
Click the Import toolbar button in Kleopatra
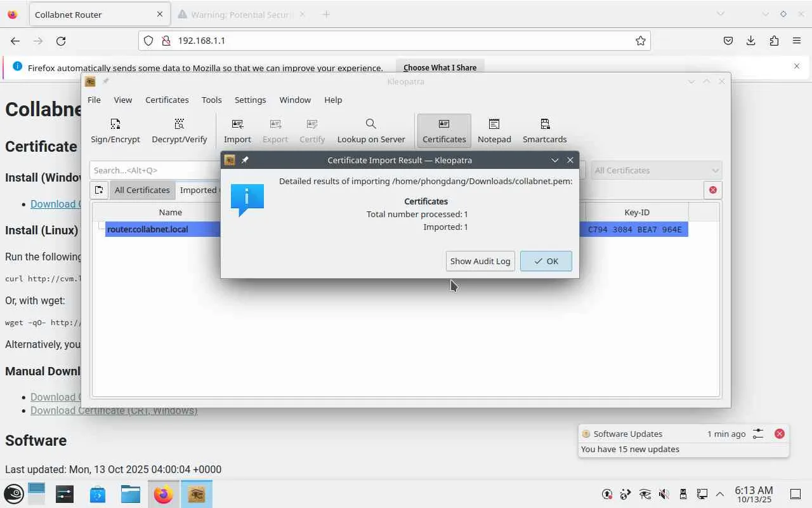[x=237, y=131]
